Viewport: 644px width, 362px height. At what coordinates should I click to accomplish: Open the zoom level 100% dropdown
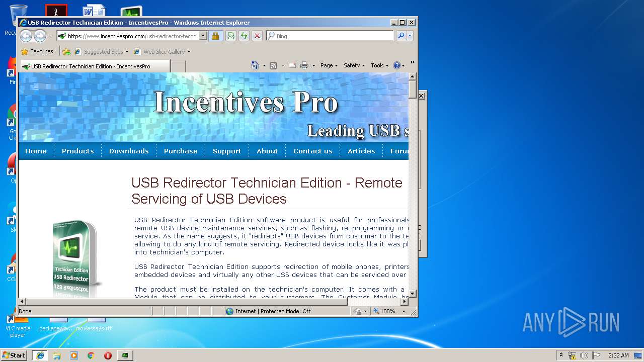tap(404, 311)
